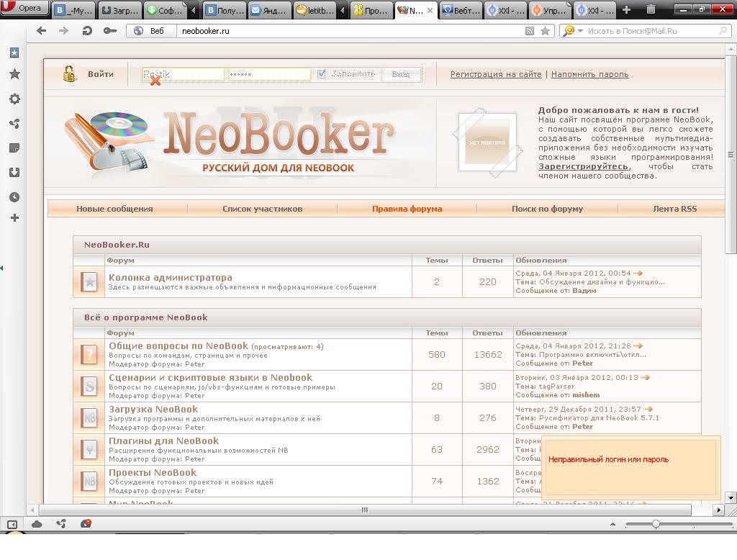Click the НЕТ АВАТАРА avatar placeholder
The image size is (737, 560).
(x=487, y=143)
